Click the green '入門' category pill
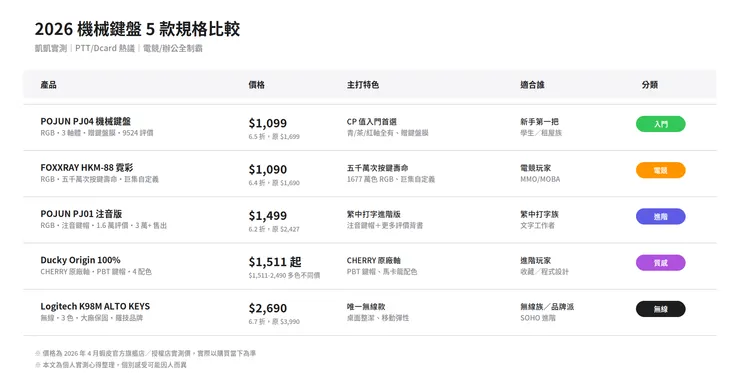This screenshot has height=382, width=740. [x=661, y=124]
